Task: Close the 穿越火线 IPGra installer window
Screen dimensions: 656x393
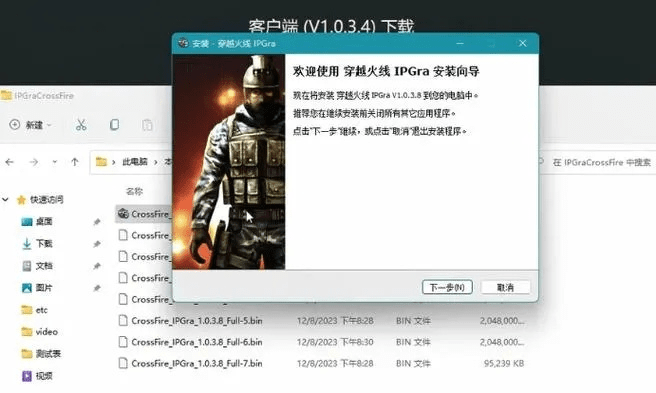Action: [x=523, y=43]
